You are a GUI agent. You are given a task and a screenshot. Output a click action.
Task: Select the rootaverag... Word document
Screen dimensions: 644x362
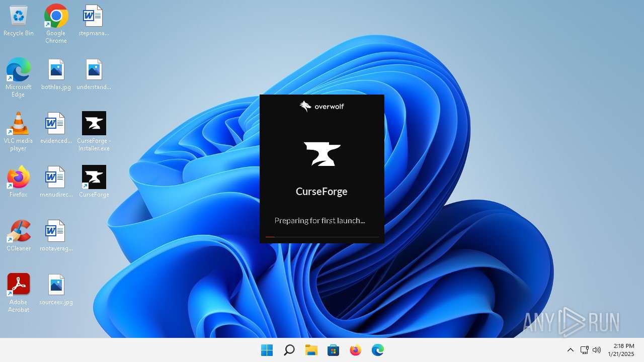tap(56, 236)
